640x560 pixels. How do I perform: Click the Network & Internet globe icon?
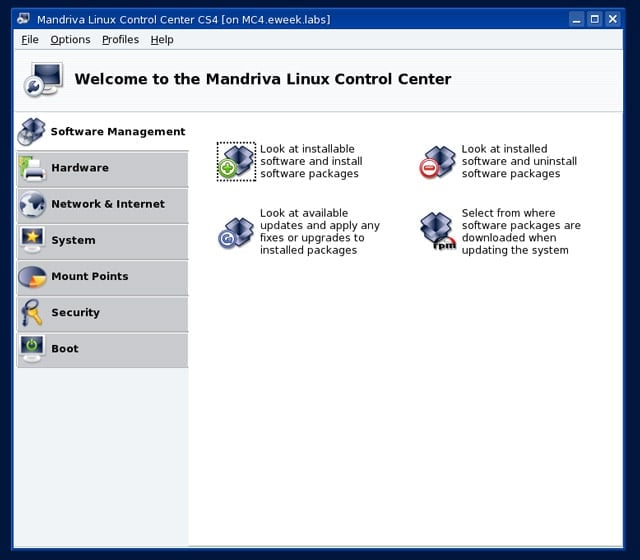(32, 204)
